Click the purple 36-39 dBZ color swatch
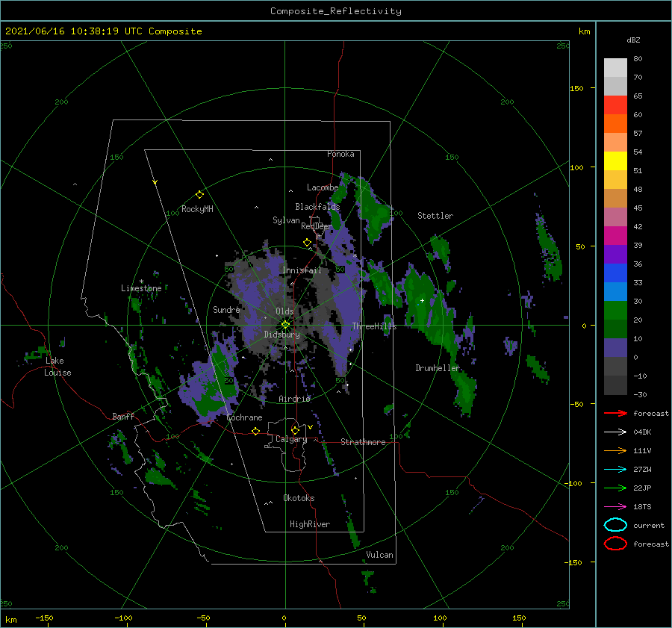The height and width of the screenshot is (628, 672). [x=615, y=255]
